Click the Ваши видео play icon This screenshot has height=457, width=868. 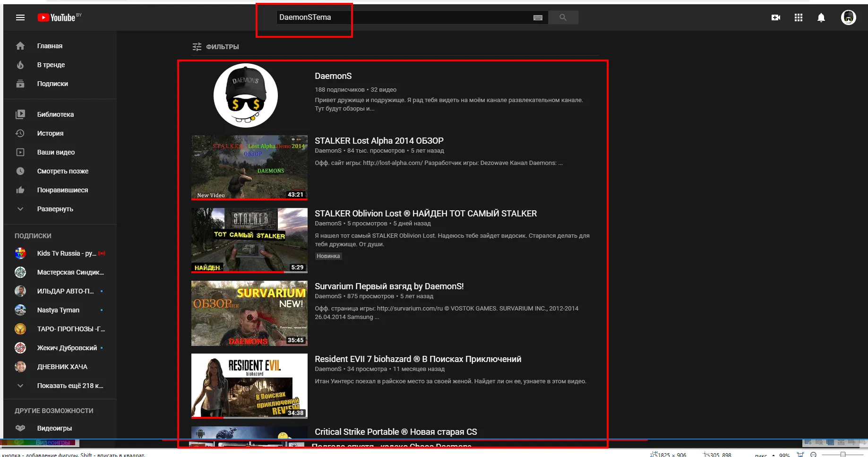pos(20,152)
